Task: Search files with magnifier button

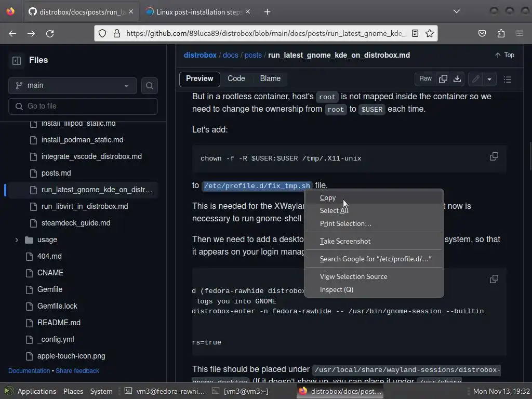Action: click(x=149, y=86)
